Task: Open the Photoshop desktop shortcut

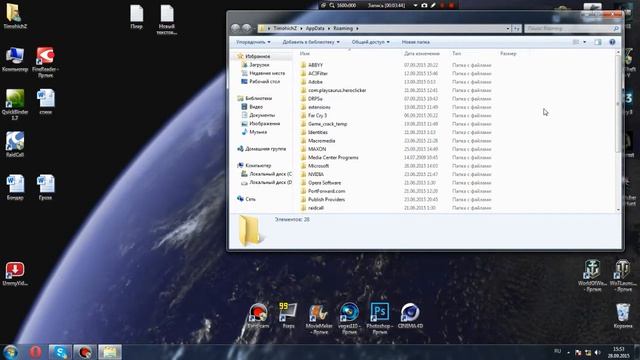Action: pos(380,318)
